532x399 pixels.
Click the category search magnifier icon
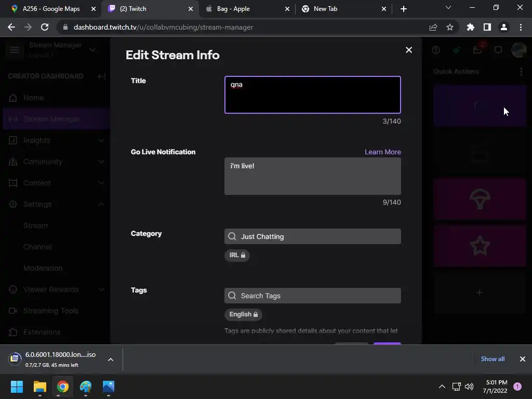pos(232,236)
